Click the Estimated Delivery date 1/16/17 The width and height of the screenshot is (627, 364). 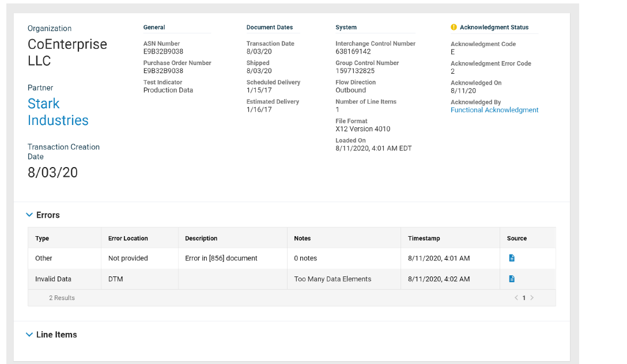pos(259,109)
